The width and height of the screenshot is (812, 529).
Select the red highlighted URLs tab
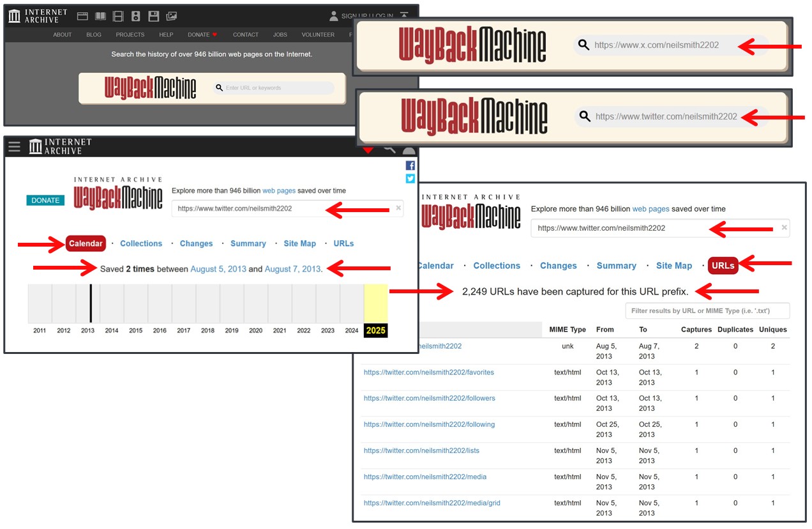click(723, 266)
